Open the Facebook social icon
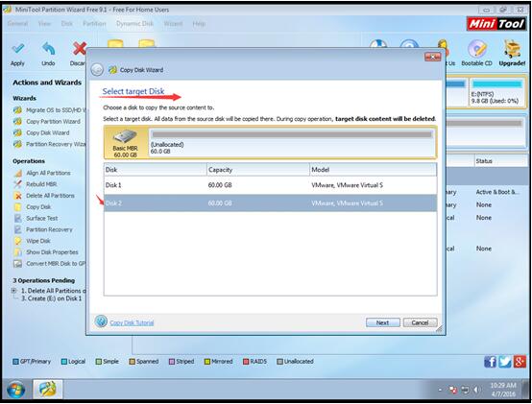Image resolution: width=532 pixels, height=404 pixels. point(491,362)
